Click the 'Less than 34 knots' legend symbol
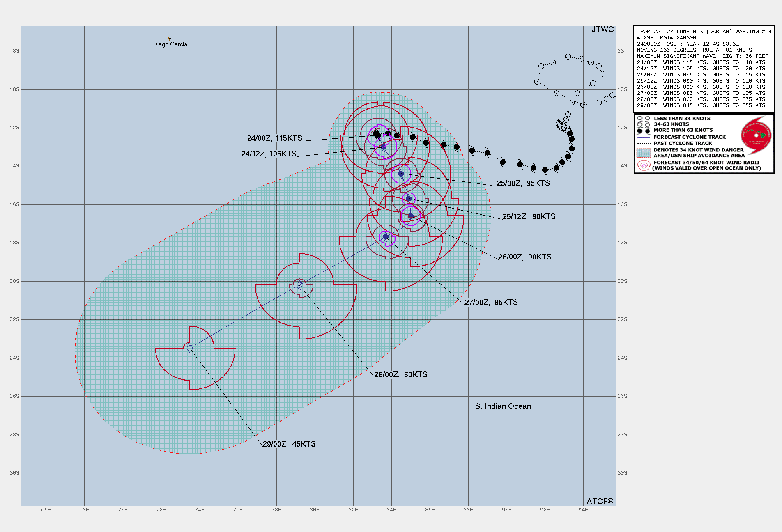Screen dimensions: 782x532 (x=643, y=119)
